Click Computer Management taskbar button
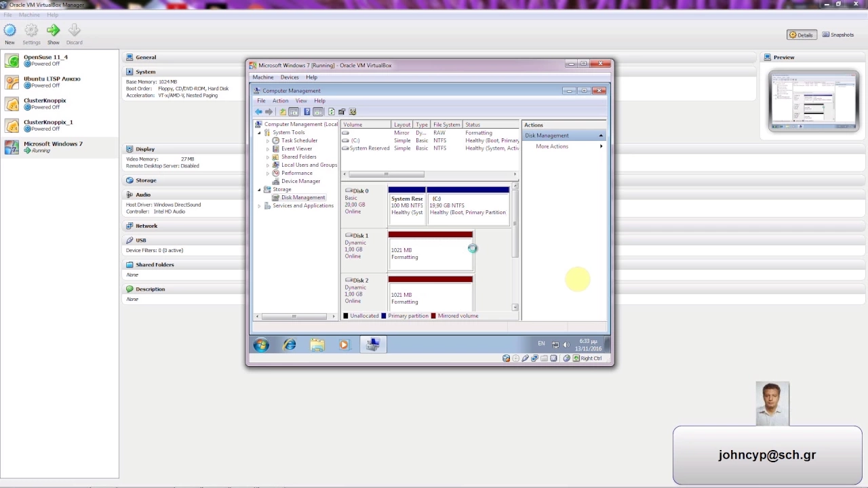Screen dimensions: 868x488 [x=372, y=345]
